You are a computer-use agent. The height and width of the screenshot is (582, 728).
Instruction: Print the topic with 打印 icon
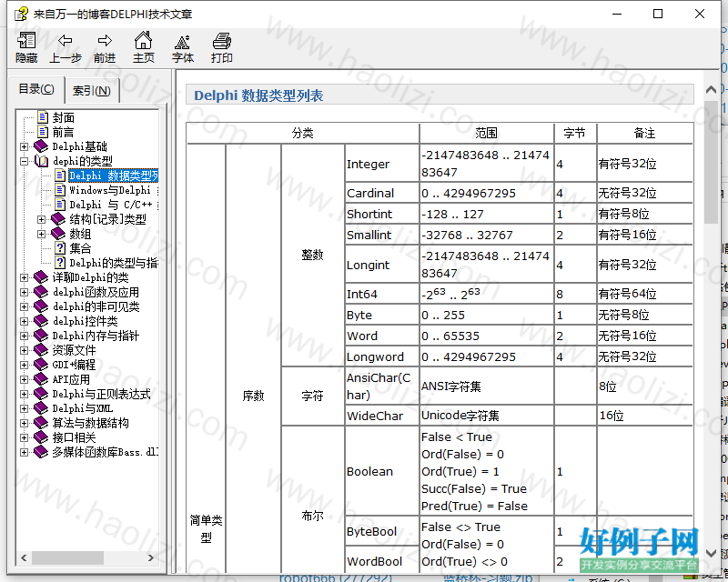[x=221, y=47]
